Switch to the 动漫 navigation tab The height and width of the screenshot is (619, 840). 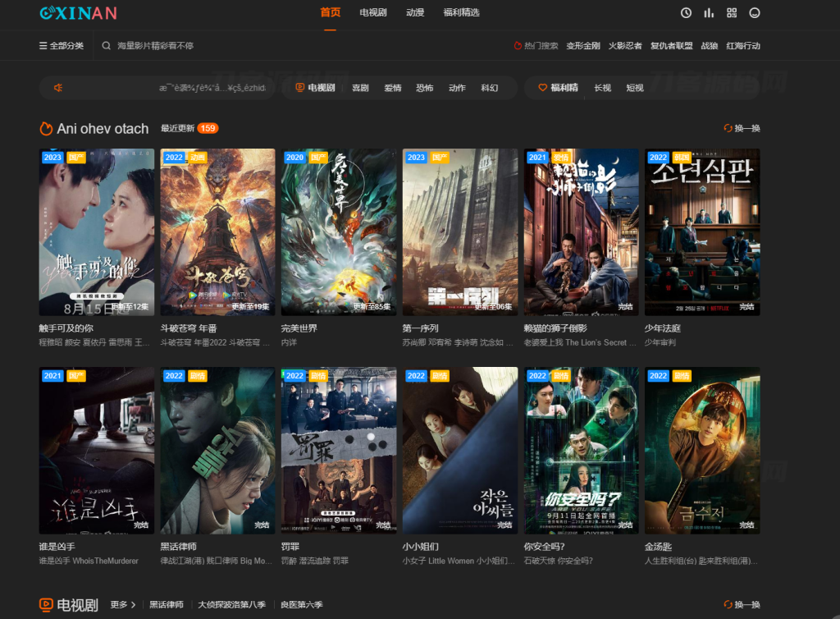coord(414,12)
